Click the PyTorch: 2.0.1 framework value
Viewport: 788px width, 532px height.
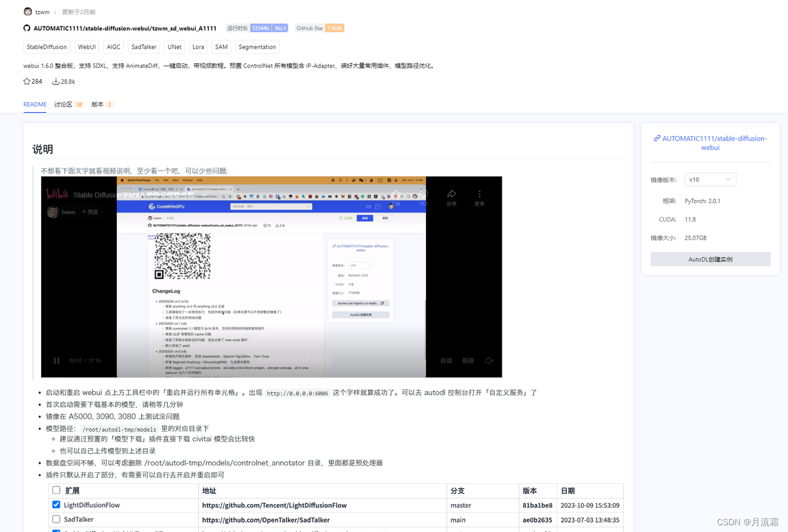tap(702, 201)
